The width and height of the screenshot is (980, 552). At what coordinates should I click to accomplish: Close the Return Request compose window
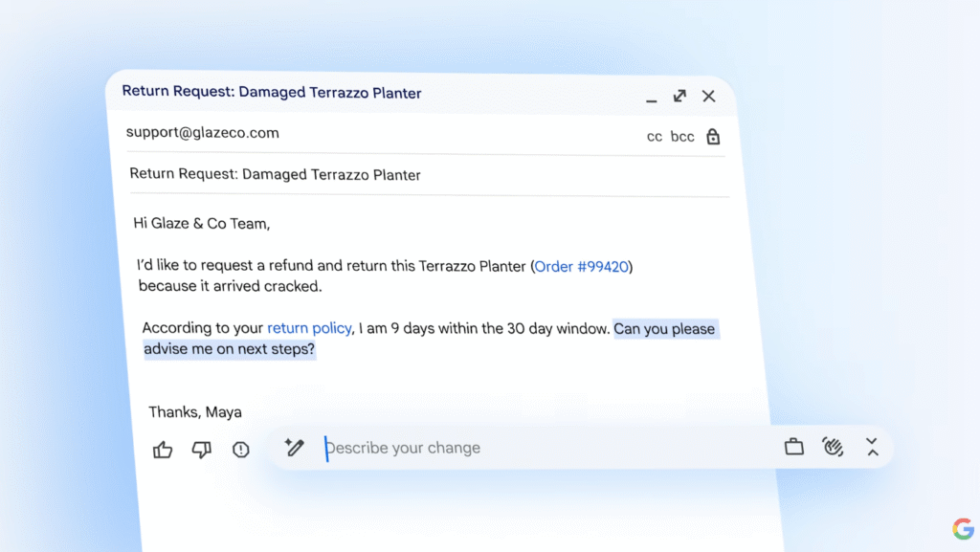[x=708, y=96]
